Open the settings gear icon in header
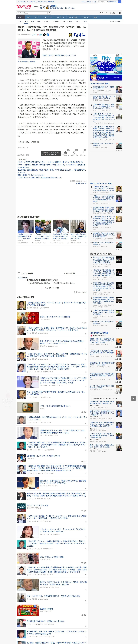This screenshot has width=138, height=644. (120, 13)
